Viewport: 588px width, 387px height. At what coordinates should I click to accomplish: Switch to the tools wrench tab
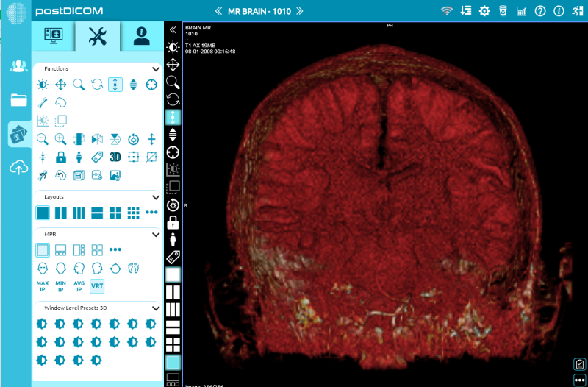tap(97, 37)
